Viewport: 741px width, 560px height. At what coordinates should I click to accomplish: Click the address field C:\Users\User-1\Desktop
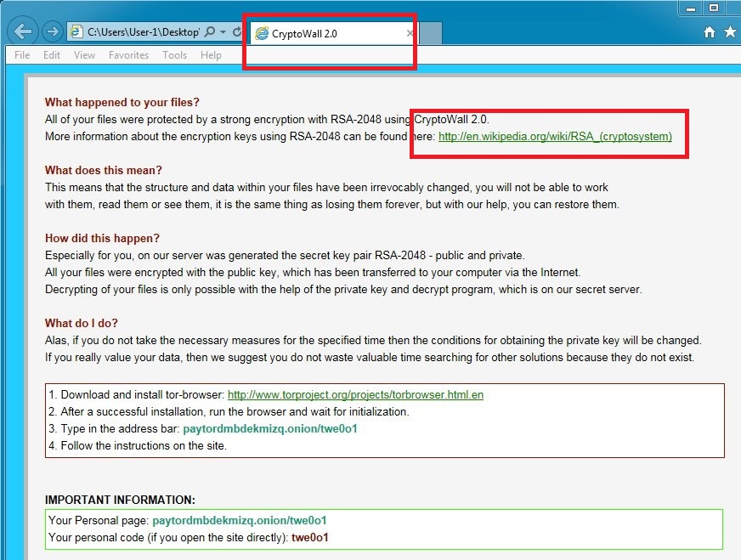click(x=144, y=31)
